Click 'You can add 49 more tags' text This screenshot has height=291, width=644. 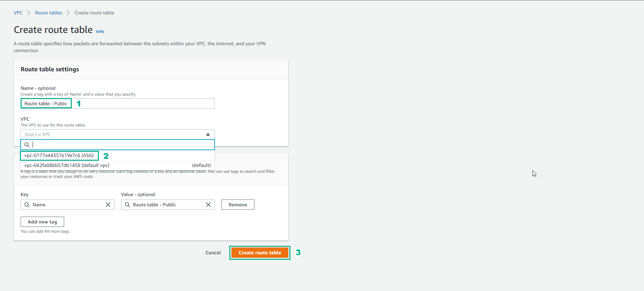pos(45,231)
